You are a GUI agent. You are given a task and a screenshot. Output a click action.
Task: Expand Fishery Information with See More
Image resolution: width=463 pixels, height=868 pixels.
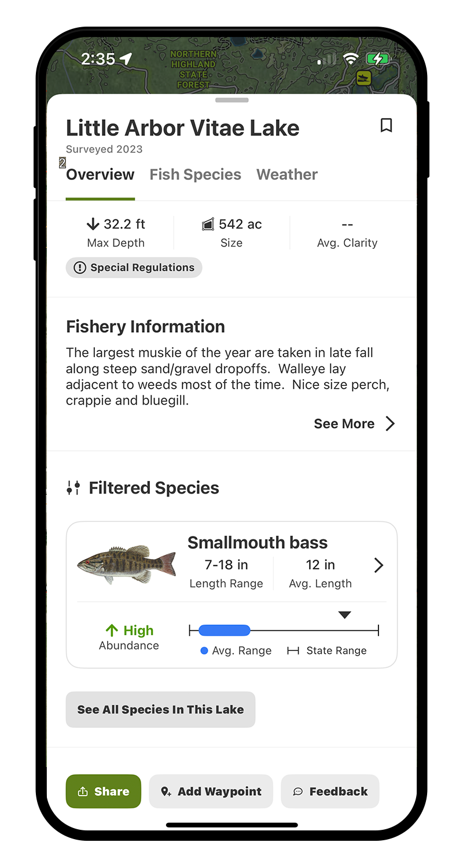(x=354, y=424)
